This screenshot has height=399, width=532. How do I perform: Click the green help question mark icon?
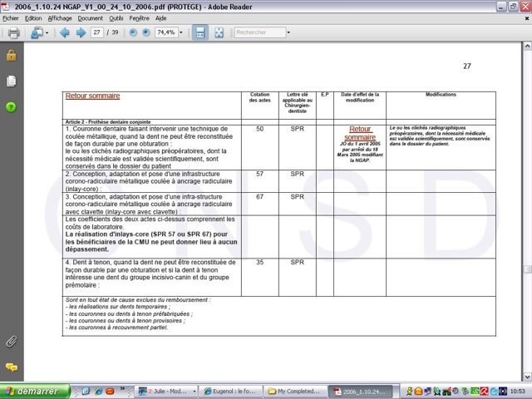11,107
